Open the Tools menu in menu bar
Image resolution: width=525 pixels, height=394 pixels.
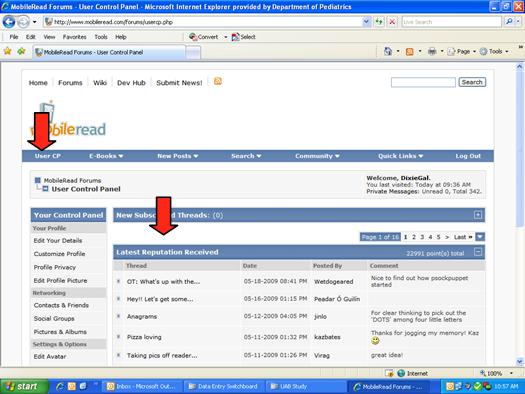[100, 37]
